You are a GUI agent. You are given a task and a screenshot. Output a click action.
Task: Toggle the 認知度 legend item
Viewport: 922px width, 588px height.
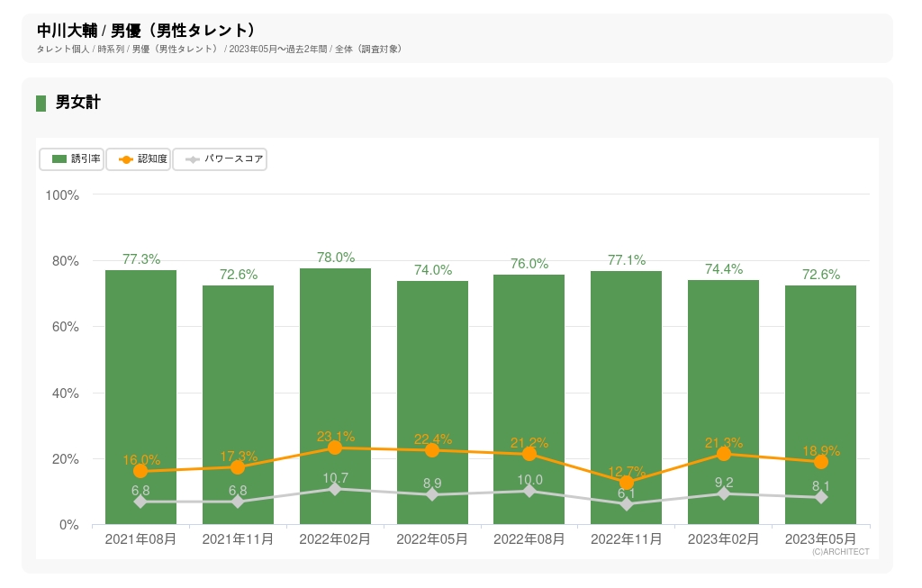[x=139, y=159]
